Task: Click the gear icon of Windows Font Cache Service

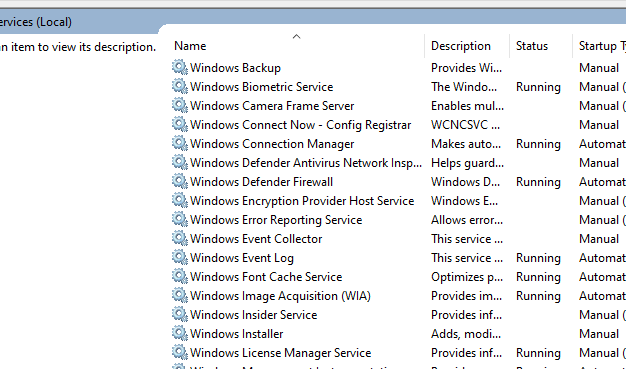Action: coord(180,276)
